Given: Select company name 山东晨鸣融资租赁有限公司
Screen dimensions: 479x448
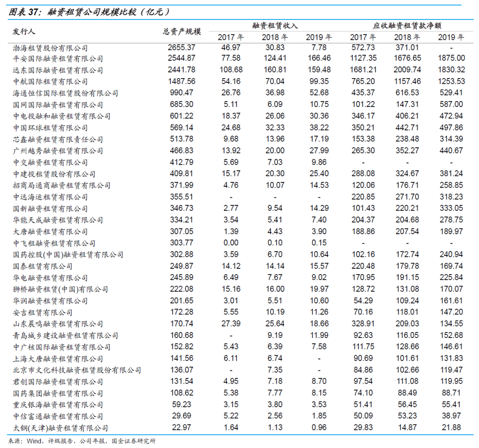Looking at the screenshot, I should coord(58,324).
